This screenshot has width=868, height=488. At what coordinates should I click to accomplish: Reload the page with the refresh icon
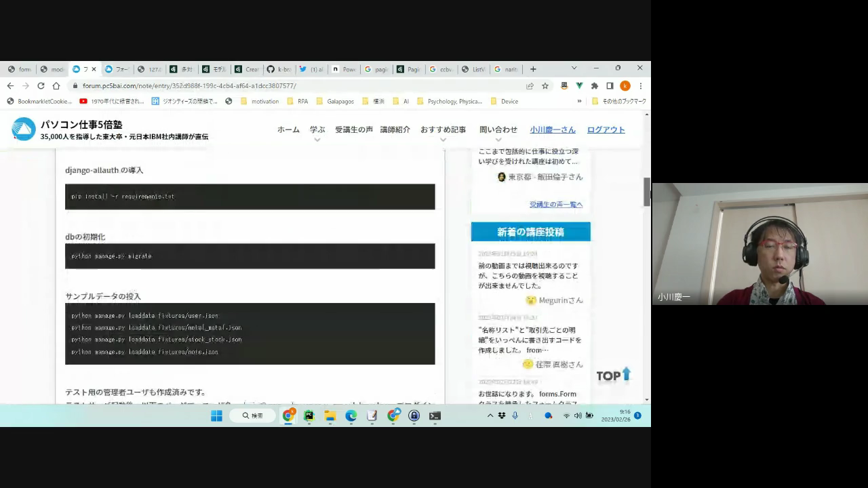point(41,86)
